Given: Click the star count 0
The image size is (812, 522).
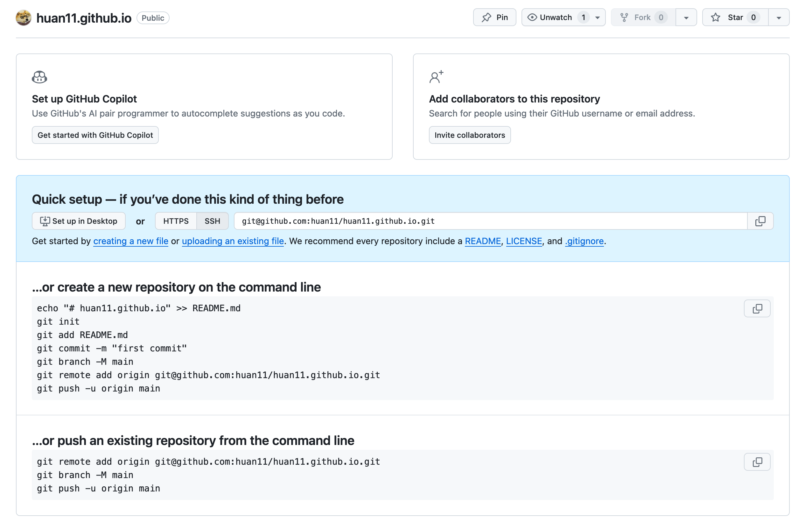Looking at the screenshot, I should coord(753,17).
